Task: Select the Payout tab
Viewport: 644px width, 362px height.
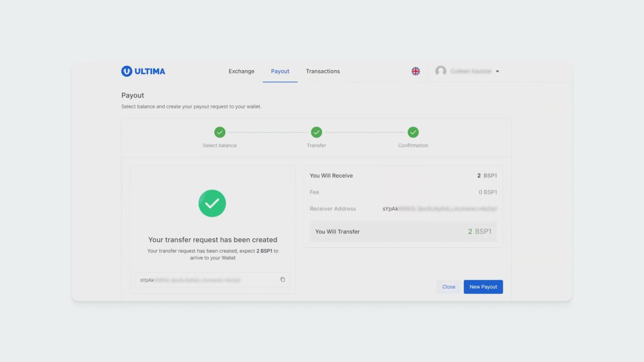Action: coord(280,71)
